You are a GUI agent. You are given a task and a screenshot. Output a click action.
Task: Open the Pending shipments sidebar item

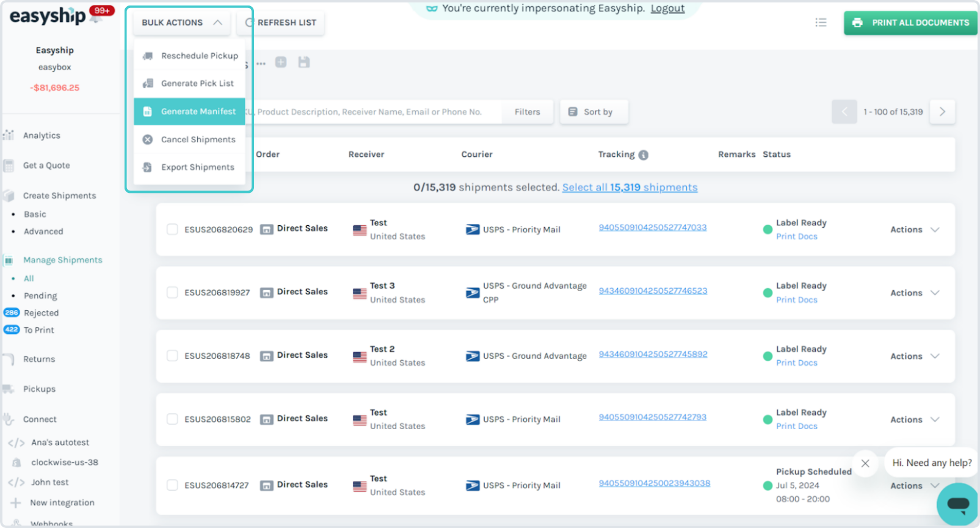(40, 296)
